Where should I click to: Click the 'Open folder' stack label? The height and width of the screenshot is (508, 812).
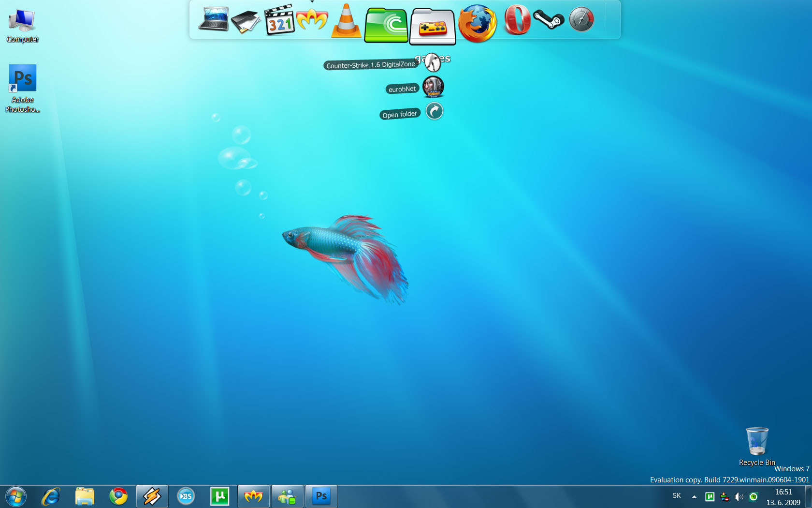click(x=400, y=114)
